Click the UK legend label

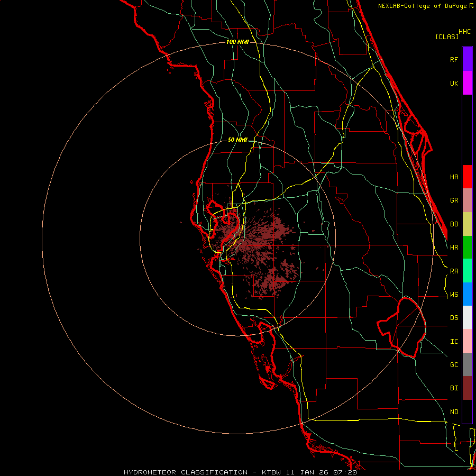click(x=454, y=83)
